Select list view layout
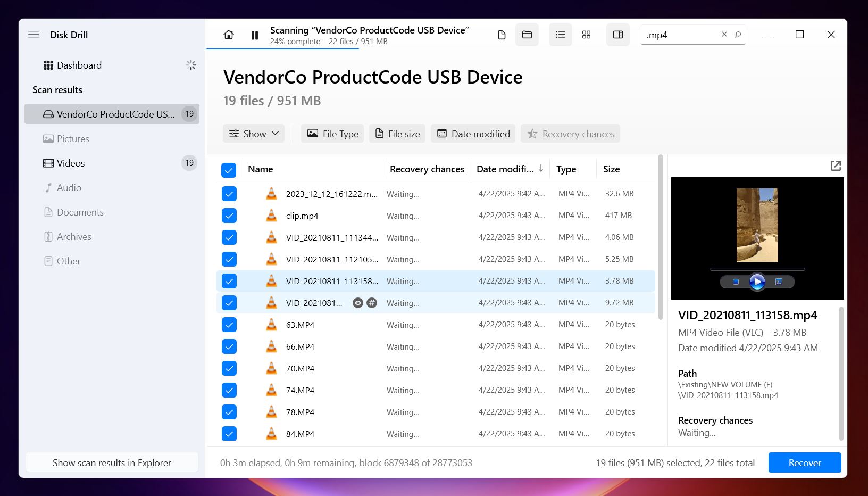The image size is (868, 496). tap(561, 35)
